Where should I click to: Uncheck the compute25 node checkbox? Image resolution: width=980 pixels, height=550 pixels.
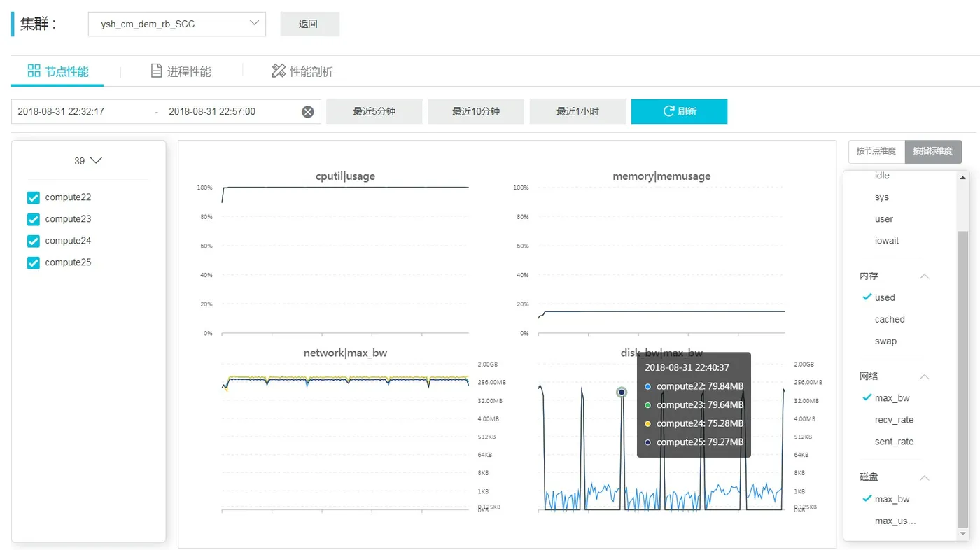(33, 262)
